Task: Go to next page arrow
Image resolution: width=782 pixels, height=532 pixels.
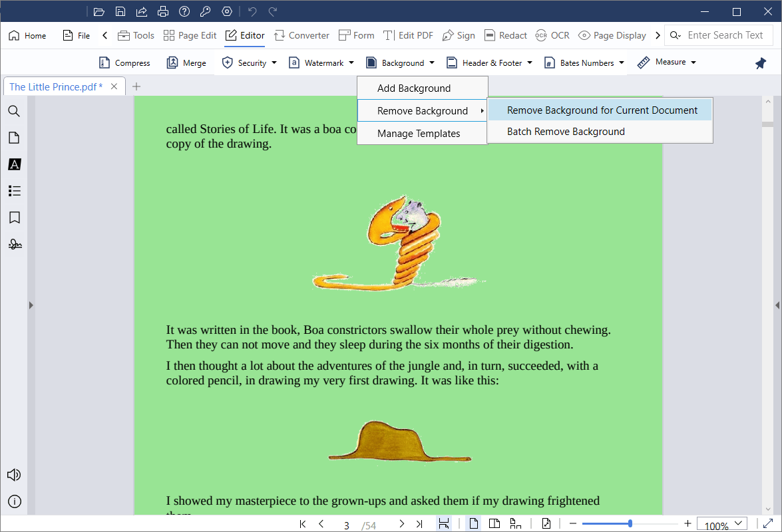Action: [401, 523]
